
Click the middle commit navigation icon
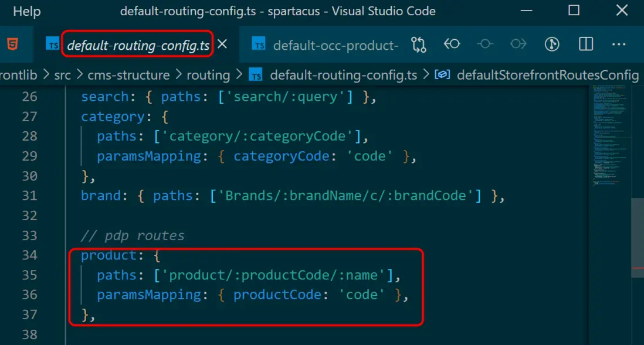(x=485, y=44)
